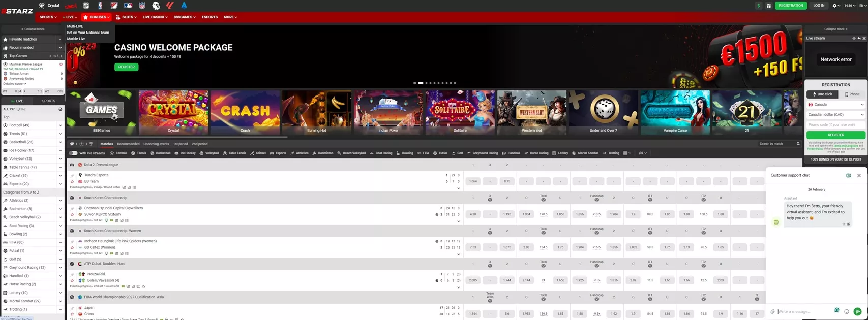Open the NBA league shortcut icon
Image resolution: width=868 pixels, height=320 pixels.
(x=100, y=6)
